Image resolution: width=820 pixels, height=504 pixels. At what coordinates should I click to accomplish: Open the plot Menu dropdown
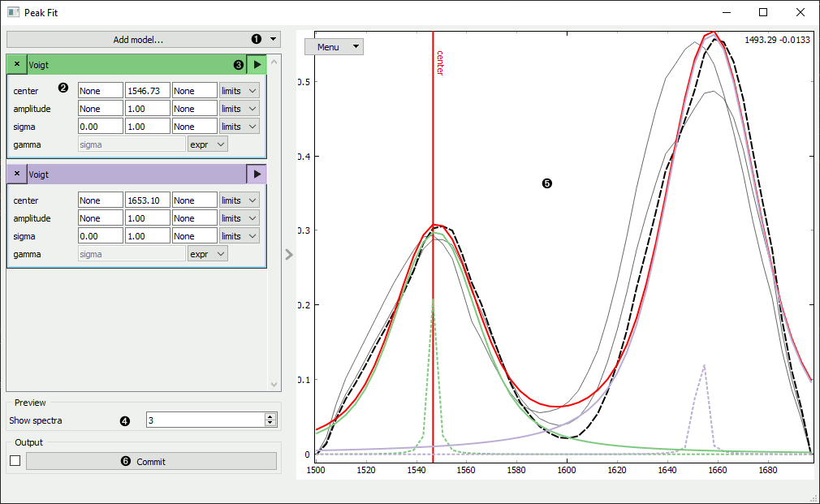[334, 47]
